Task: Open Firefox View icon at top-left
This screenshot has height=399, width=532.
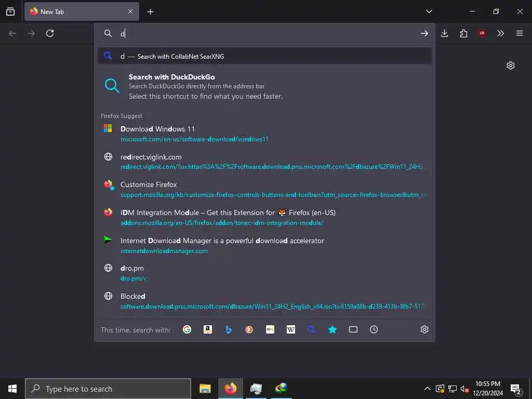Action: [10, 11]
